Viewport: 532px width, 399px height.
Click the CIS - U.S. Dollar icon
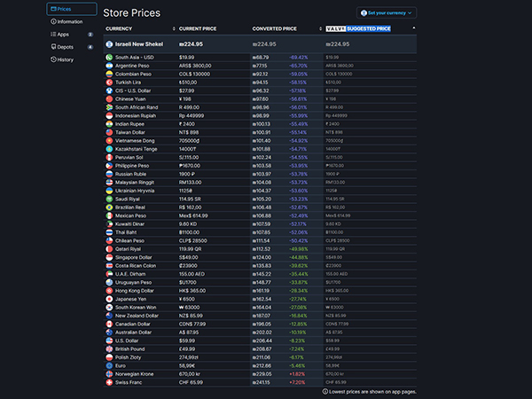click(x=109, y=90)
